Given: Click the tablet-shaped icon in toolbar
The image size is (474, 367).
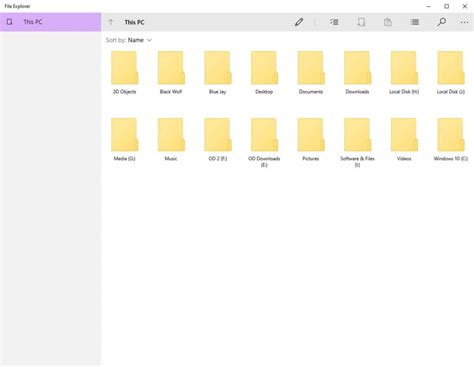Looking at the screenshot, I should pyautogui.click(x=361, y=22).
